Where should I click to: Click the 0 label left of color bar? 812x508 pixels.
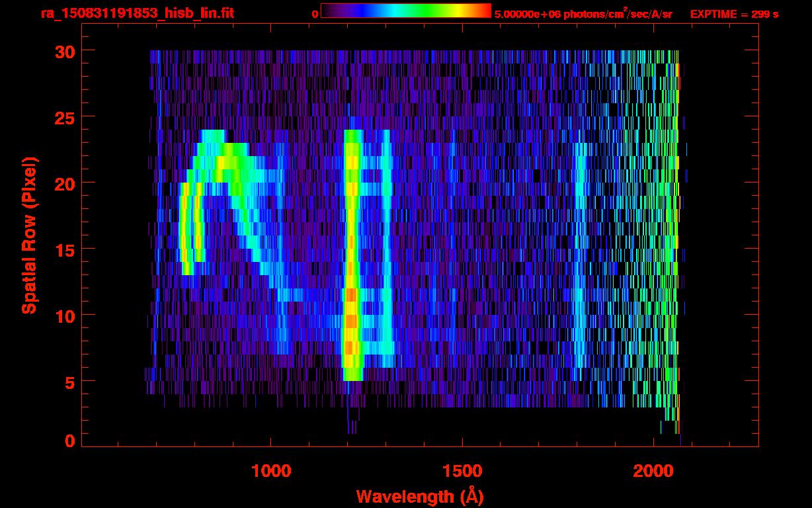[315, 14]
